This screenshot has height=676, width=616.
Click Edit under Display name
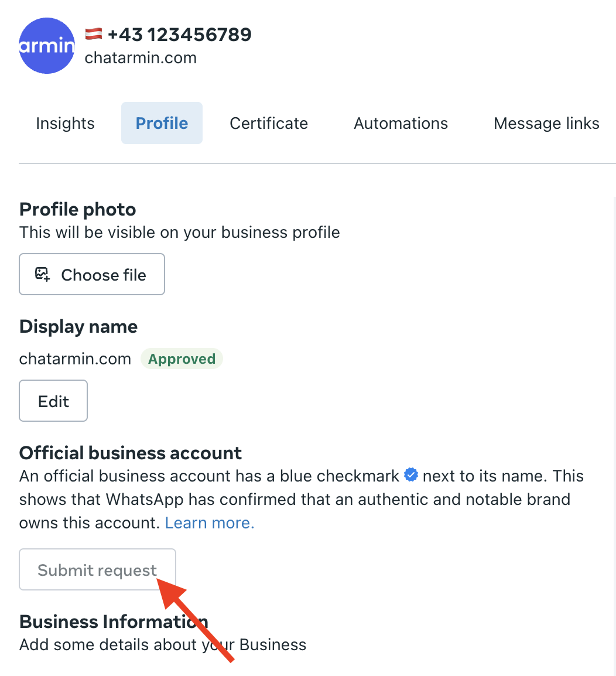coord(53,401)
